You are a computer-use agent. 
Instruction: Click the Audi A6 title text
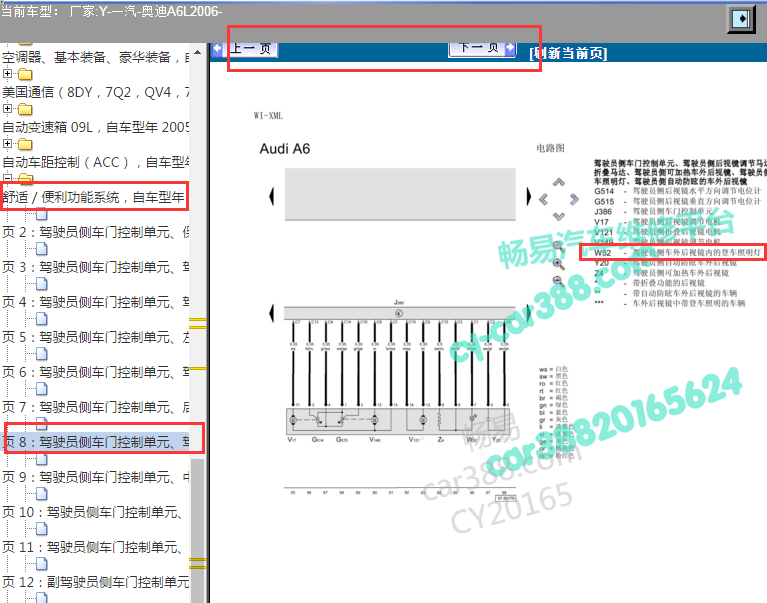285,149
